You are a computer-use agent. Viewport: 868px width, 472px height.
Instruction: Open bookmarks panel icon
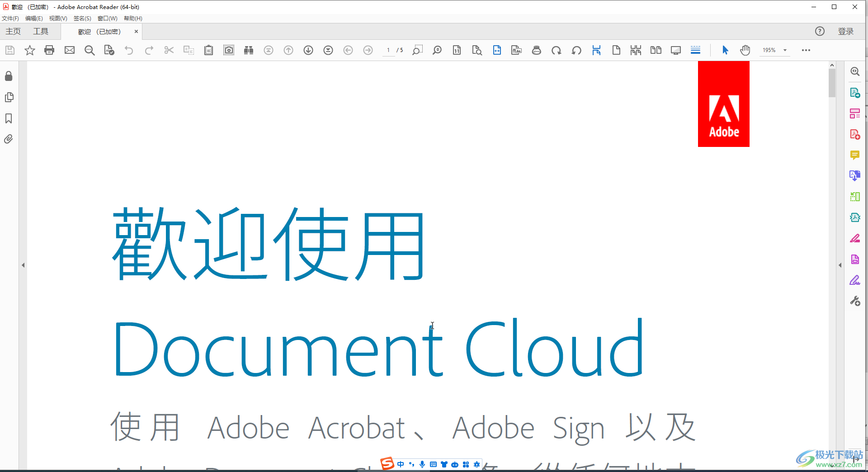click(9, 118)
